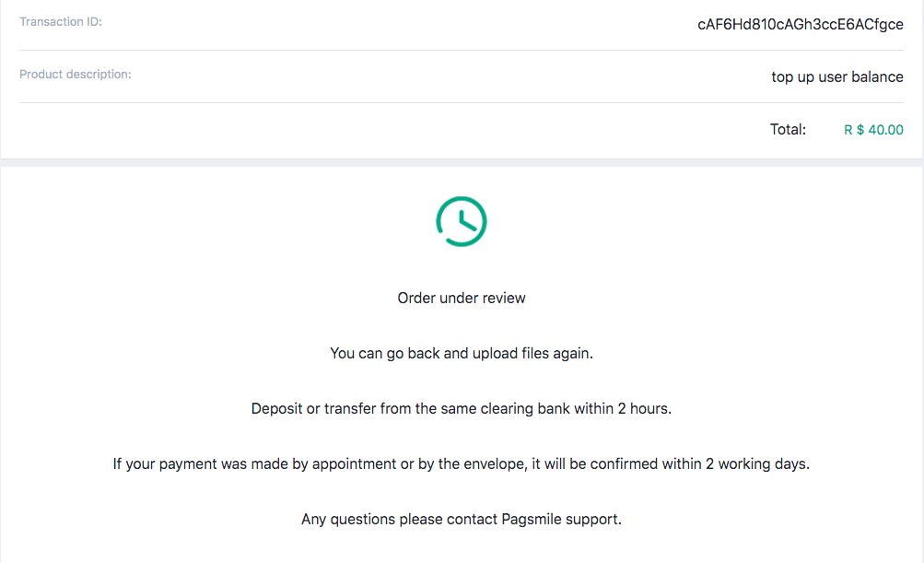The height and width of the screenshot is (563, 924).
Task: Click the green clock pending icon
Action: coord(462,222)
